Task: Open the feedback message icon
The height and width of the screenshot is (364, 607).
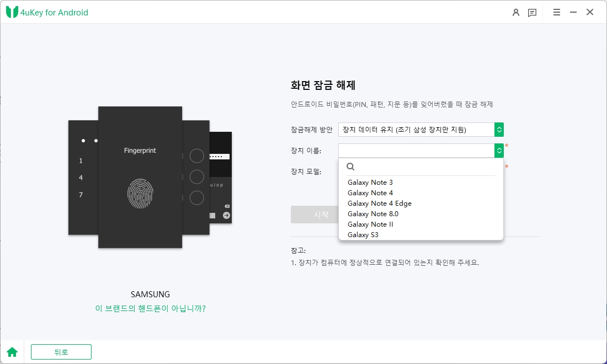Action: [533, 13]
